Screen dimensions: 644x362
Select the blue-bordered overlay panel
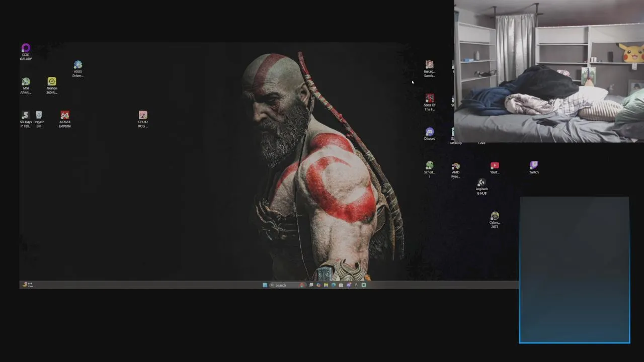click(x=575, y=270)
